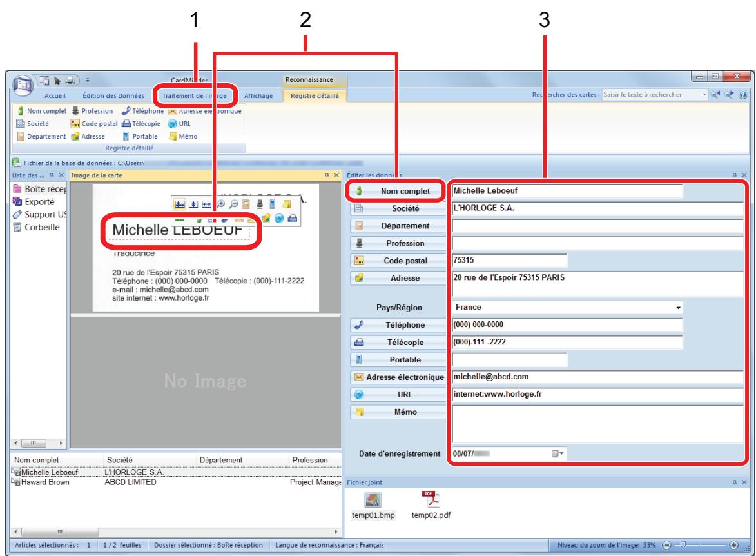Image resolution: width=756 pixels, height=556 pixels.
Task: Click Portable ribbon command
Action: tap(140, 137)
